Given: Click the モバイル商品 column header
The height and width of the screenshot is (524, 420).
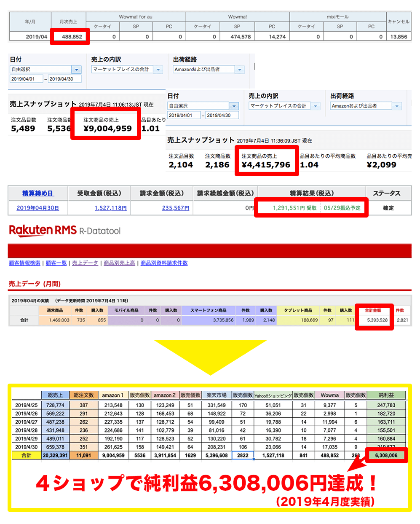Looking at the screenshot, I should [x=126, y=310].
